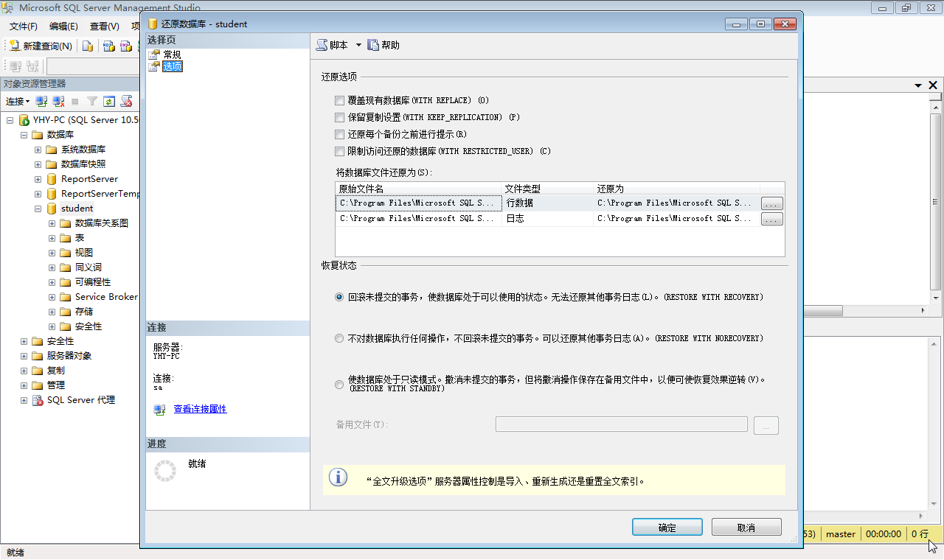Click the 帮助 toolbar button
This screenshot has height=560, width=944.
click(x=383, y=45)
